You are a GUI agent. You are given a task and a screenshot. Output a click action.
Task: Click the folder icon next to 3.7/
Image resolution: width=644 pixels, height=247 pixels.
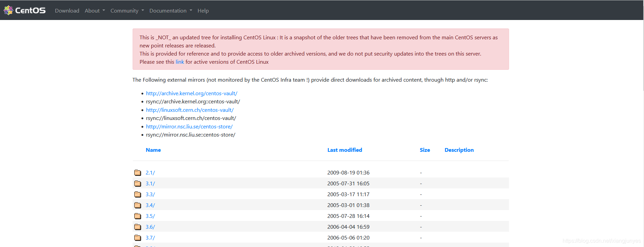click(138, 238)
